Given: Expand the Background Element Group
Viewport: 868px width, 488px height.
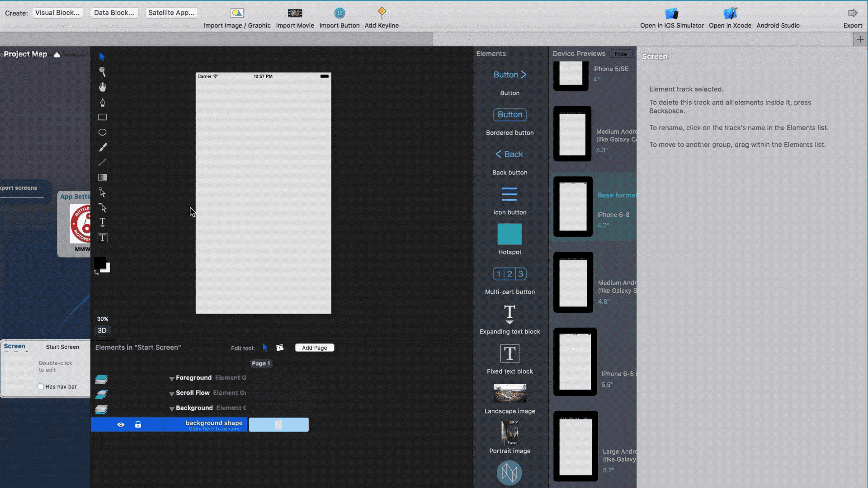Looking at the screenshot, I should (171, 408).
